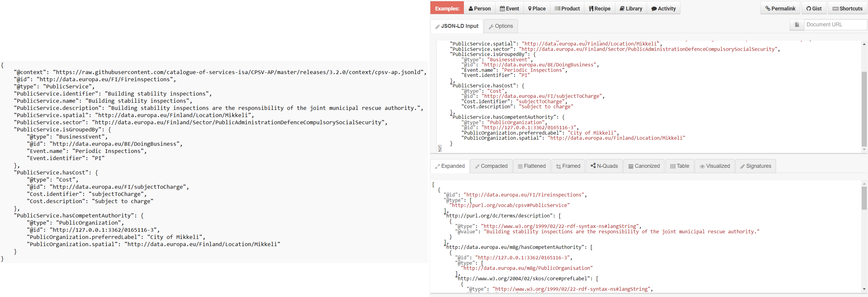The width and height of the screenshot is (868, 297).
Task: Open the Shortcuts help
Action: pyautogui.click(x=847, y=8)
